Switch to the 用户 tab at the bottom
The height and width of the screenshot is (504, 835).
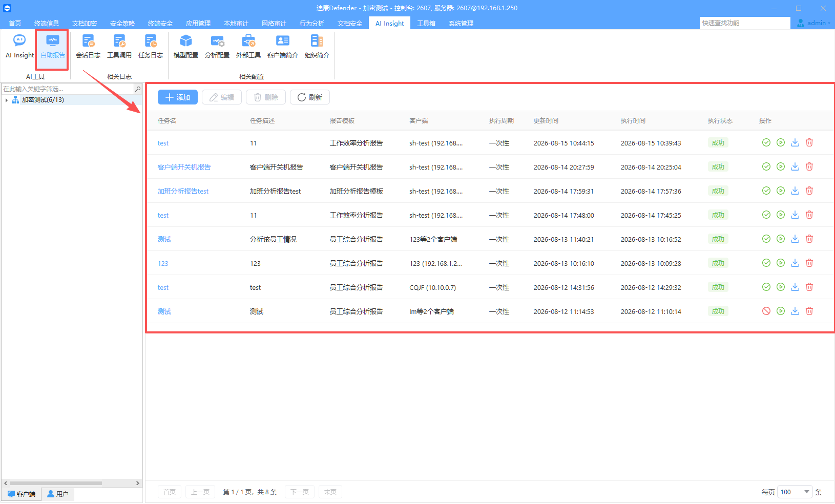point(58,494)
